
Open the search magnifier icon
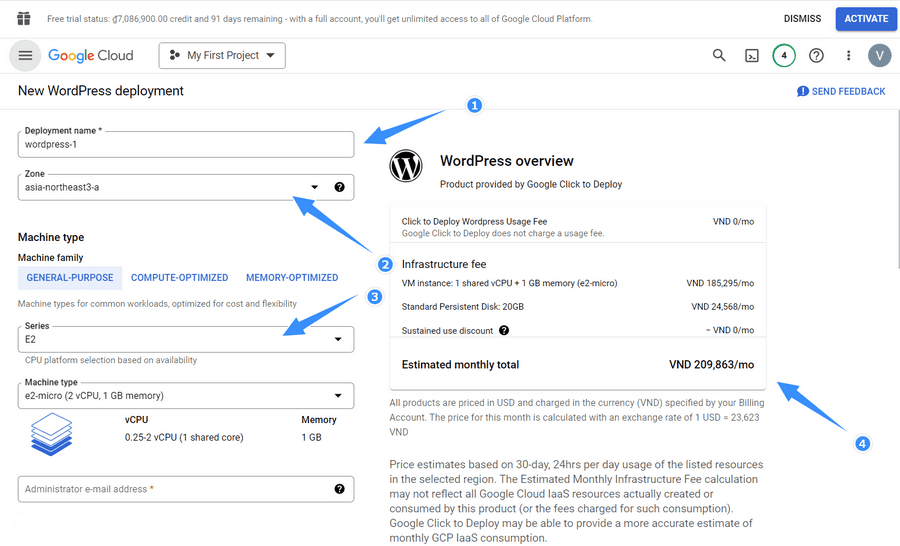719,56
